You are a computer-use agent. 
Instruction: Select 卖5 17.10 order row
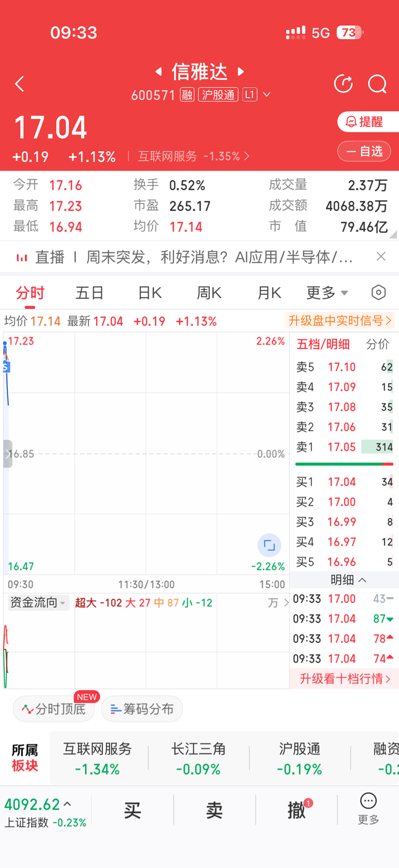click(344, 367)
